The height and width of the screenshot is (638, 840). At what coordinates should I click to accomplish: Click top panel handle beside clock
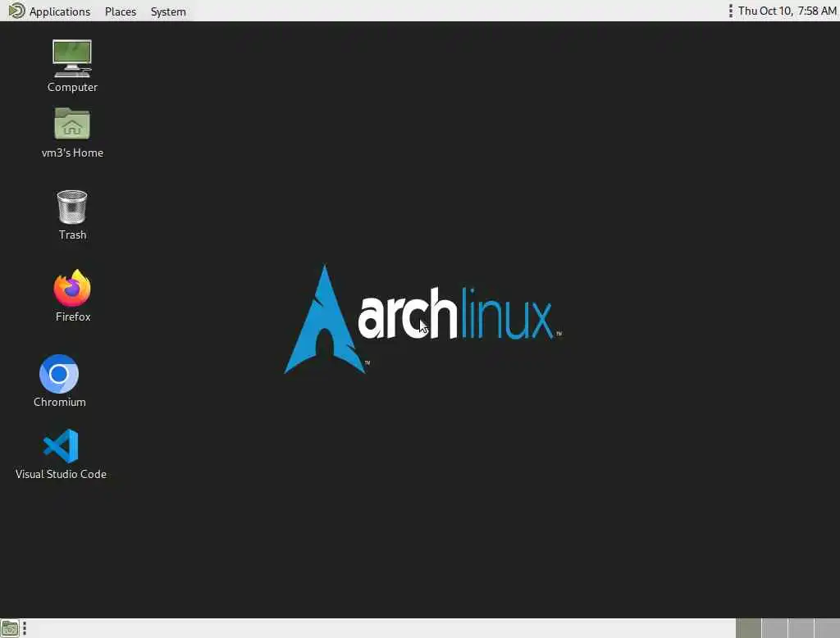[731, 11]
